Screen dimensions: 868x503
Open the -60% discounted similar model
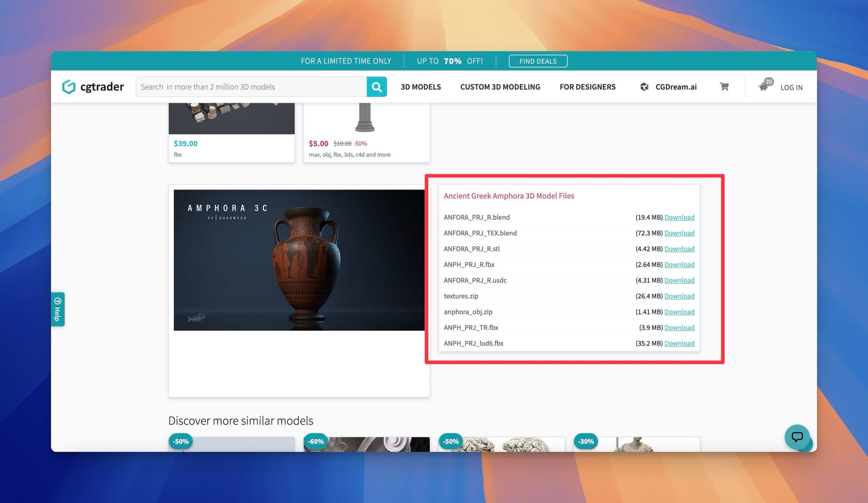(x=366, y=445)
